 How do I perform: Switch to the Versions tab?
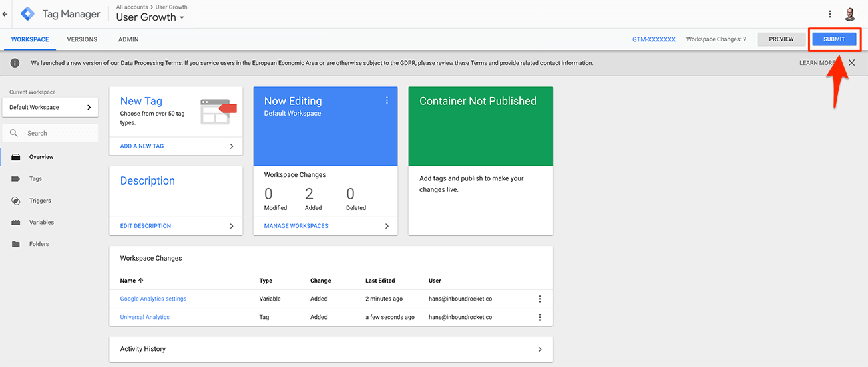(82, 39)
